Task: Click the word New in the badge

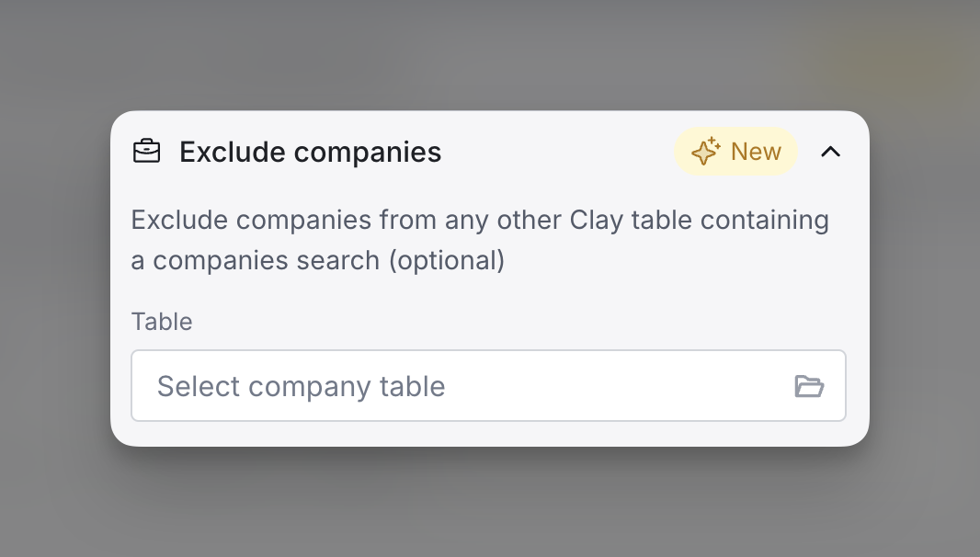Action: pyautogui.click(x=756, y=152)
